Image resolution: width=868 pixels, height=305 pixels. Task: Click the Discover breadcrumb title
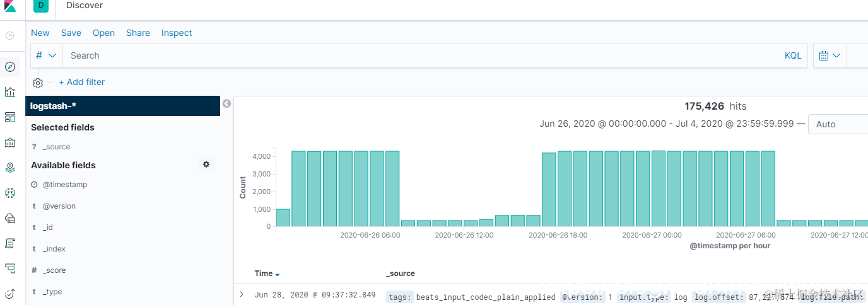[85, 5]
